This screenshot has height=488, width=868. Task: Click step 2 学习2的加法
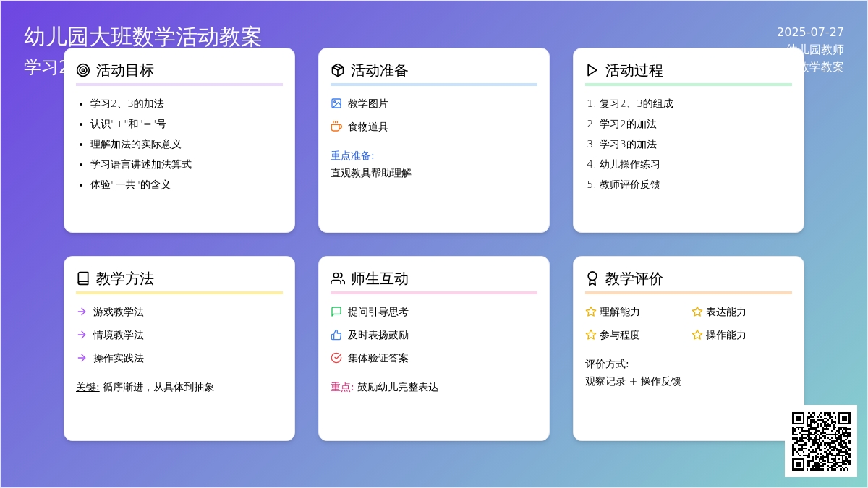click(x=628, y=124)
